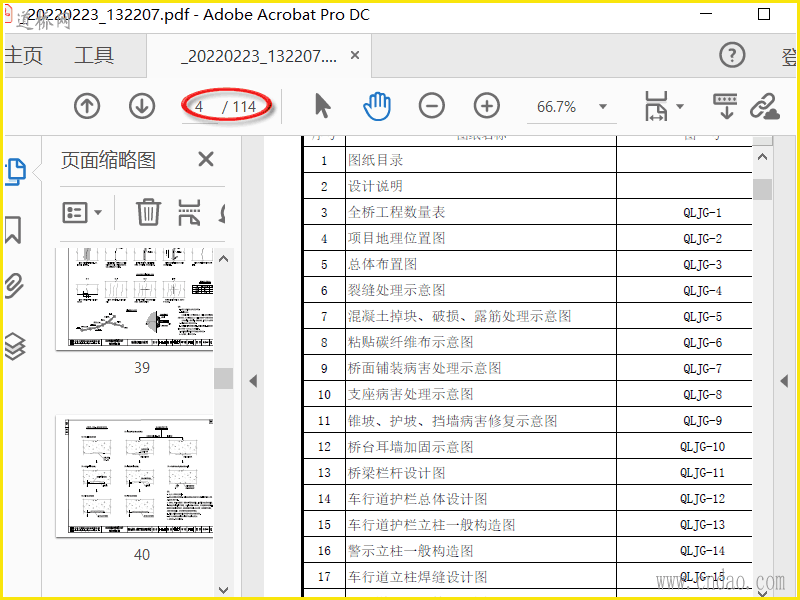Click the 桥面铺装病害处理示意图 entry
Screen dimensions: 800x600
coord(424,368)
